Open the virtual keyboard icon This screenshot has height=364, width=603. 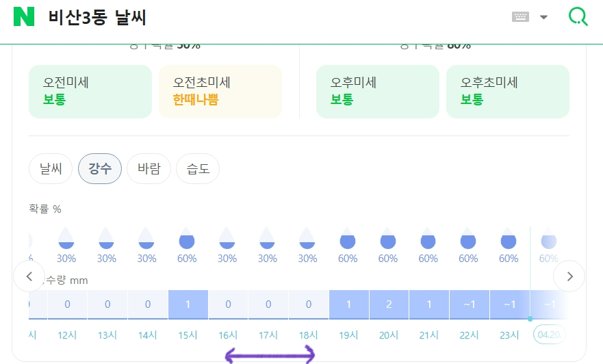[520, 17]
